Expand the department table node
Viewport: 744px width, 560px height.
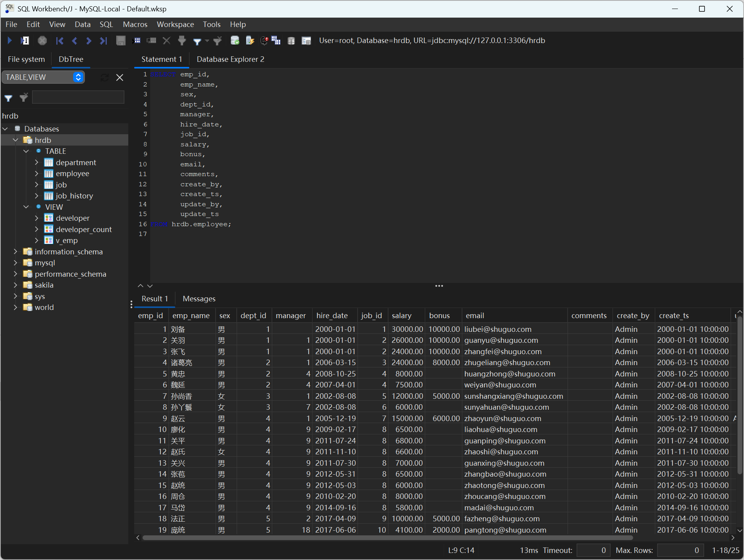(37, 162)
